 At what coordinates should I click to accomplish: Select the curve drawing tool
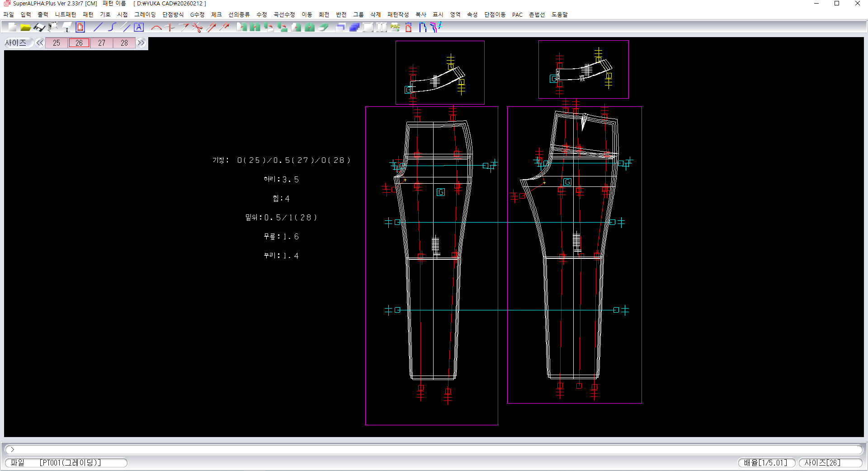(x=112, y=27)
